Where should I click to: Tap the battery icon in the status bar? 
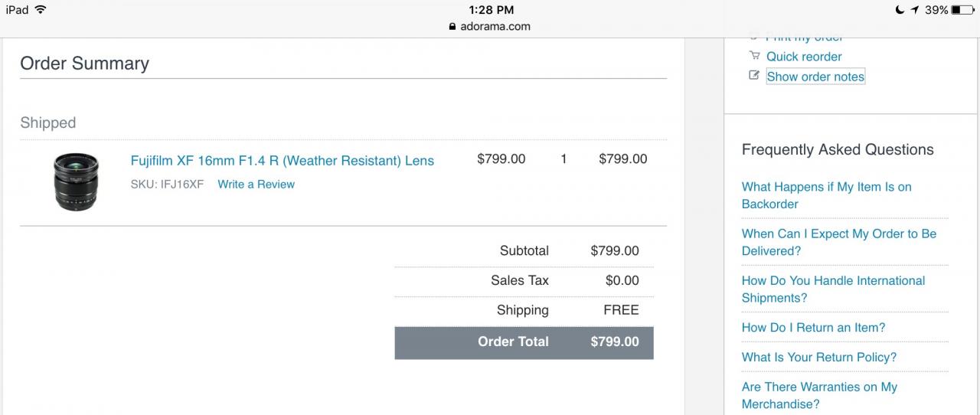962,10
